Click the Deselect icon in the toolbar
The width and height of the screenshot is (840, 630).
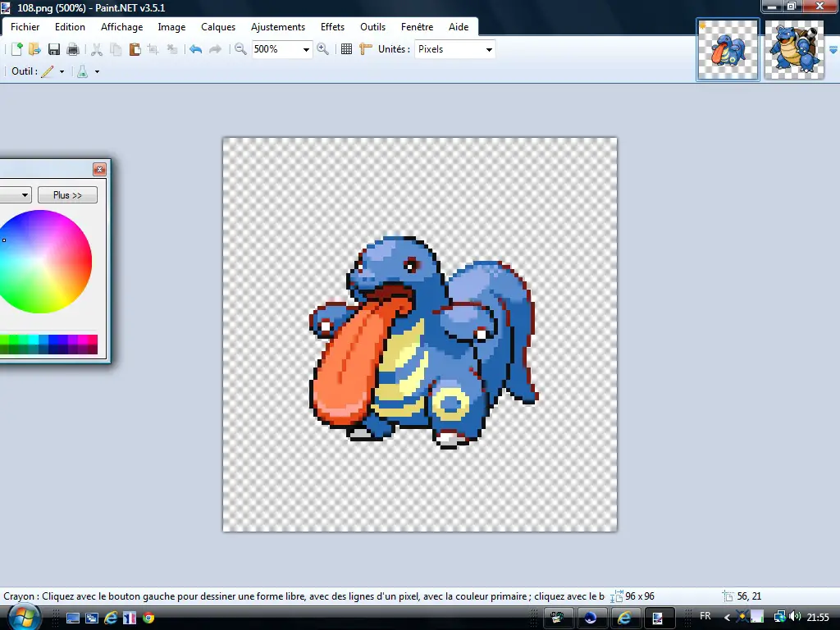point(172,49)
